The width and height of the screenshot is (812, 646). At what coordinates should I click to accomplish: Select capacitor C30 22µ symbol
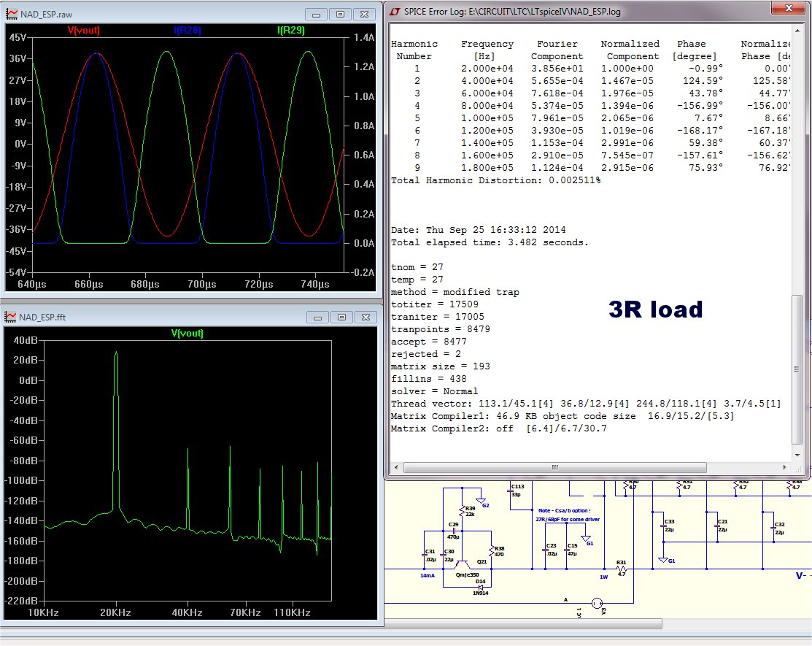click(x=443, y=555)
